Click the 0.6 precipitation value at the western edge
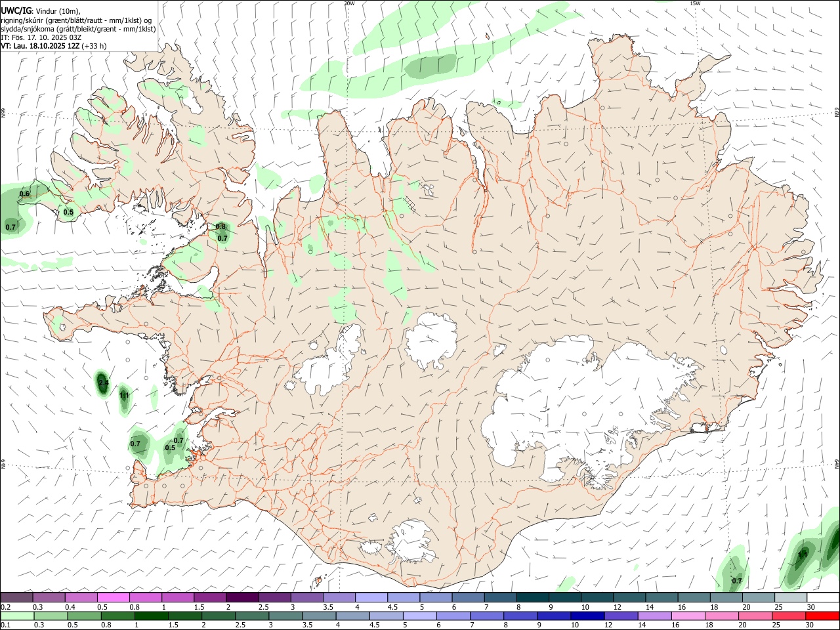This screenshot has width=840, height=630. [24, 194]
